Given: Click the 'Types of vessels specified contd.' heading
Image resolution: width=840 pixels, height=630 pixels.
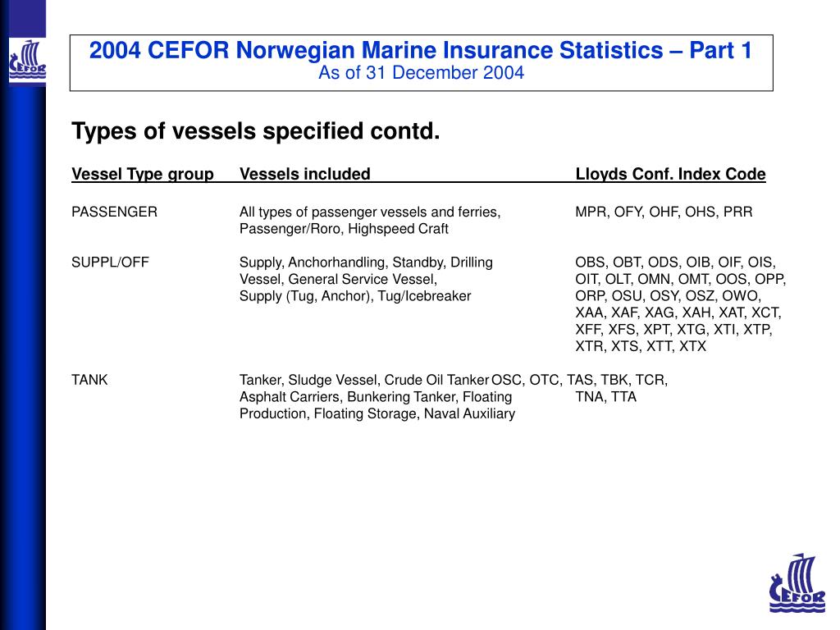Looking at the screenshot, I should click(256, 130).
